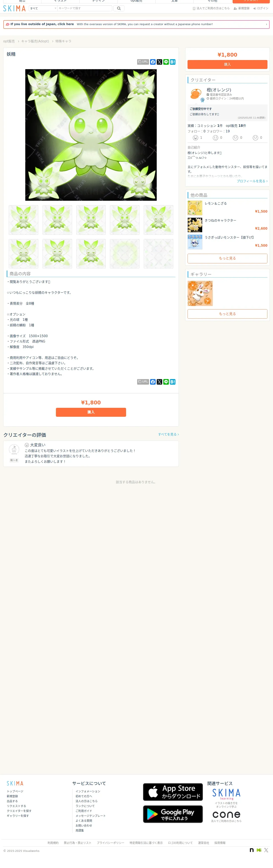Open the すべて category dropdown in search

pyautogui.click(x=43, y=9)
